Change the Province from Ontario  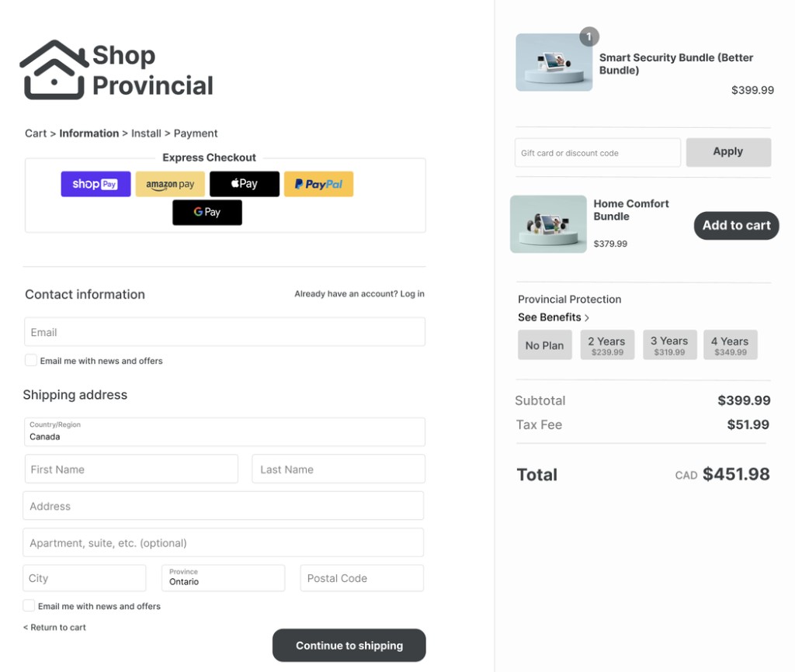pos(223,578)
